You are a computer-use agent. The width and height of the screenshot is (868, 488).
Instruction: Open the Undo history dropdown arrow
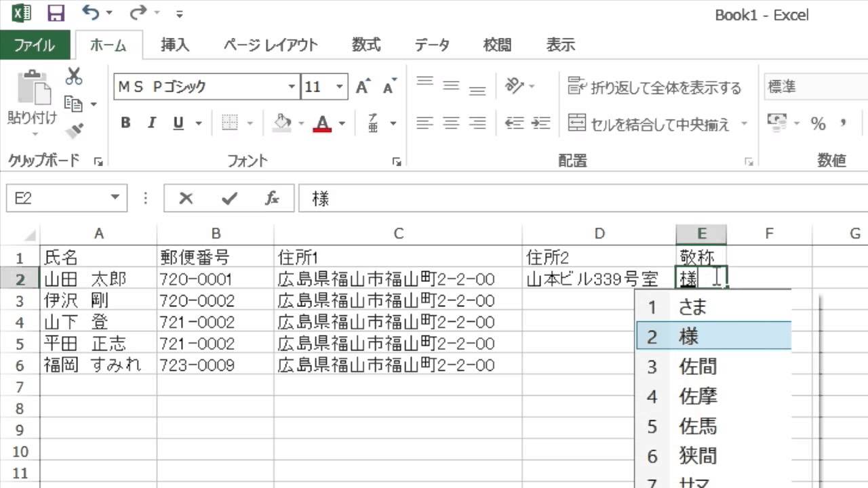[x=109, y=14]
